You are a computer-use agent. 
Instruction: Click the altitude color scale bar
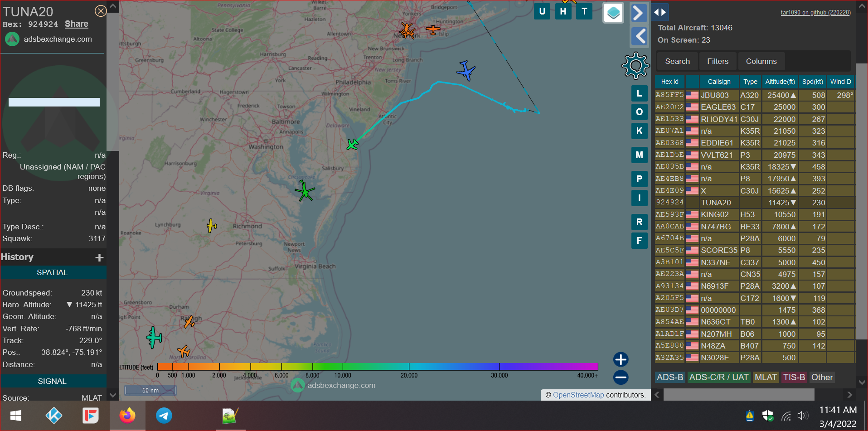(x=377, y=367)
